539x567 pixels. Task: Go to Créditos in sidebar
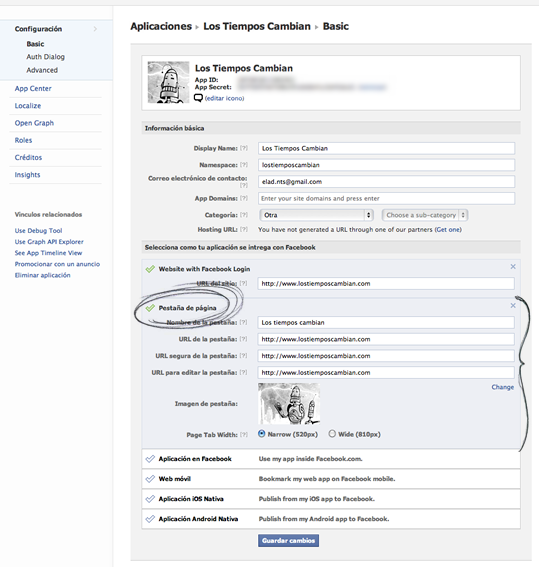28,157
